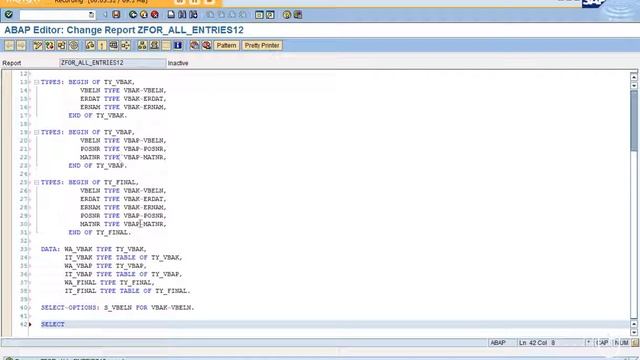Viewport: 640px width, 360px height.
Task: Click the 'MATNR TYPE VBAP-MATNR,' line 22
Action: [123, 158]
